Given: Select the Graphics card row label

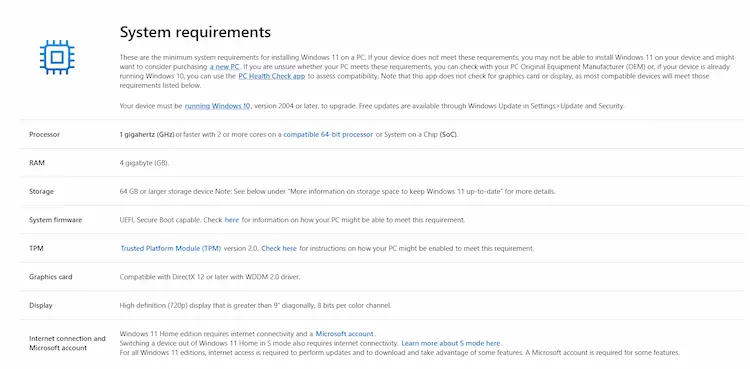Looking at the screenshot, I should click(51, 277).
